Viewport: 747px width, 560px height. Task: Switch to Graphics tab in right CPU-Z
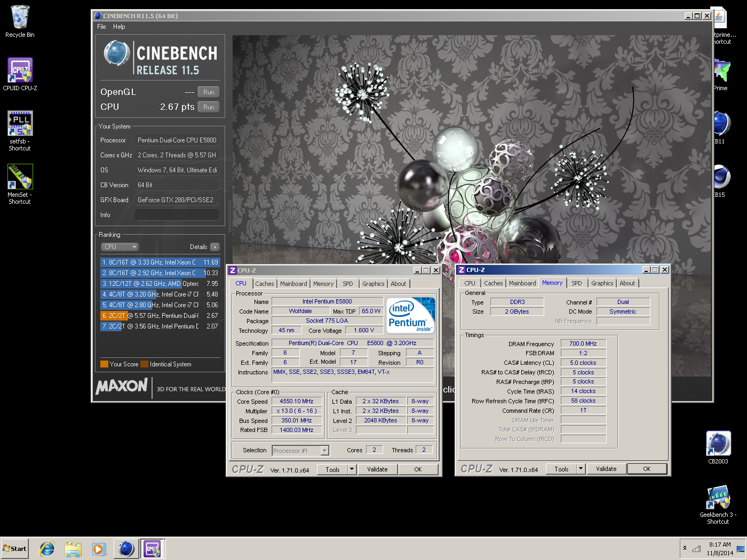[602, 283]
